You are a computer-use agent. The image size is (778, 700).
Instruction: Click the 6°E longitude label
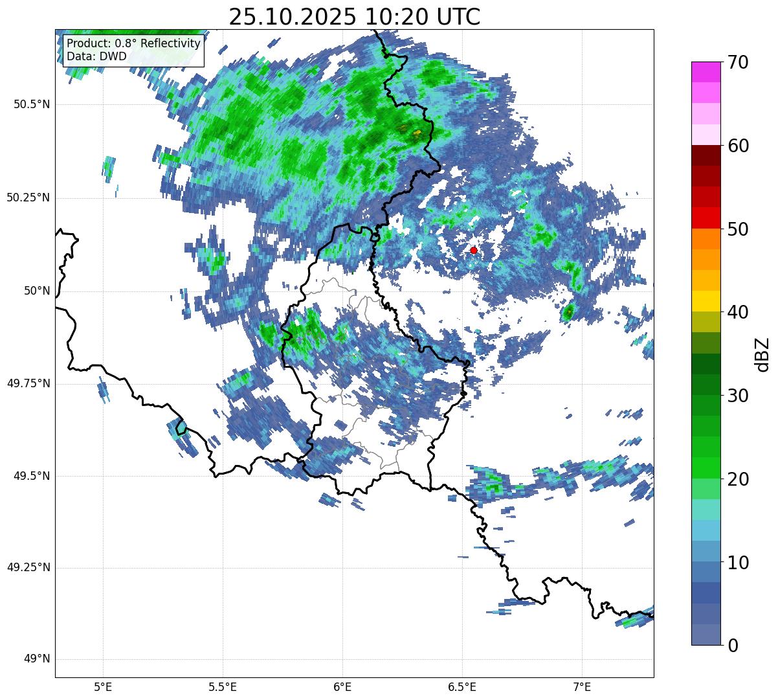point(342,686)
